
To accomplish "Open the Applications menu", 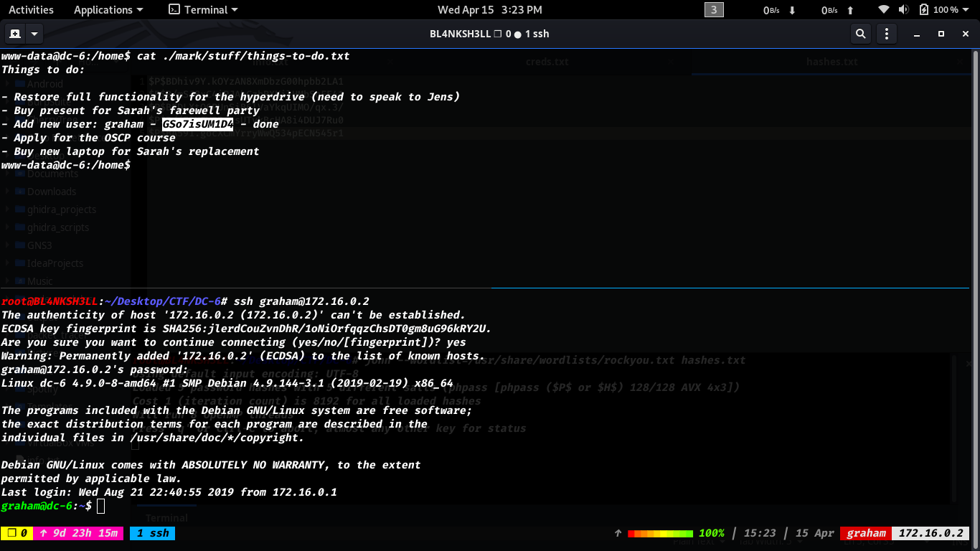I will (x=108, y=10).
